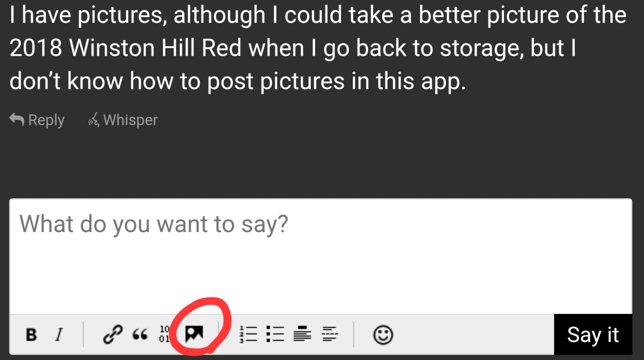Insert a hyperlink with the chain icon

[113, 334]
